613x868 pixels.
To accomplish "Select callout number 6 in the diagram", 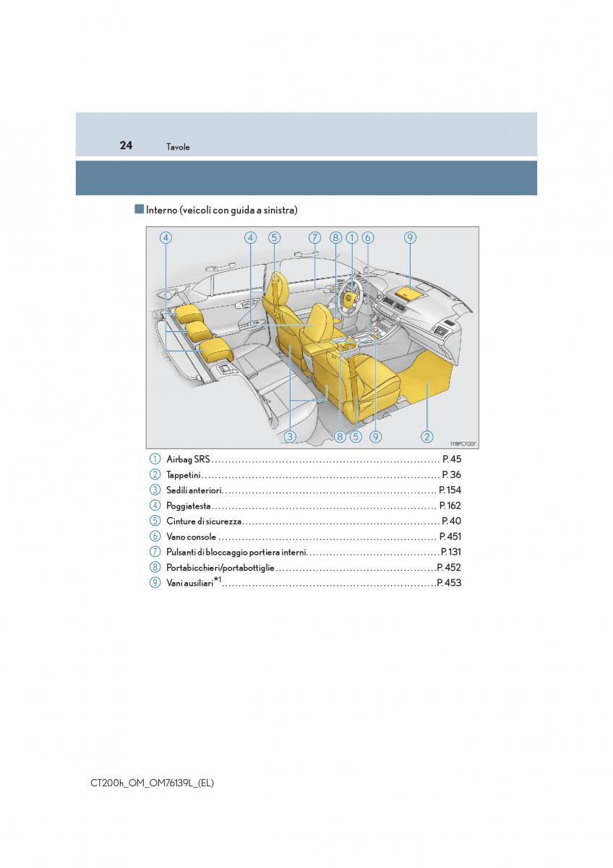I will [x=367, y=237].
